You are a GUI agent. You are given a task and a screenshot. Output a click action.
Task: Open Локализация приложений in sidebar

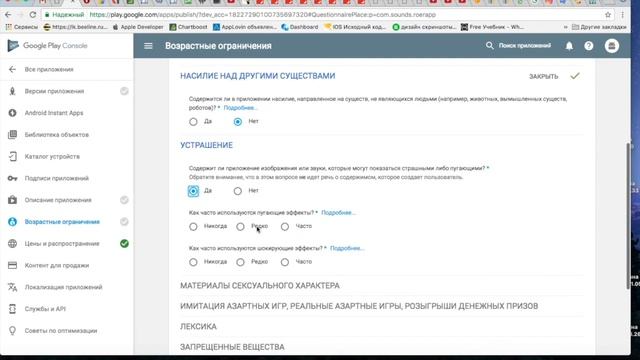coord(63,287)
